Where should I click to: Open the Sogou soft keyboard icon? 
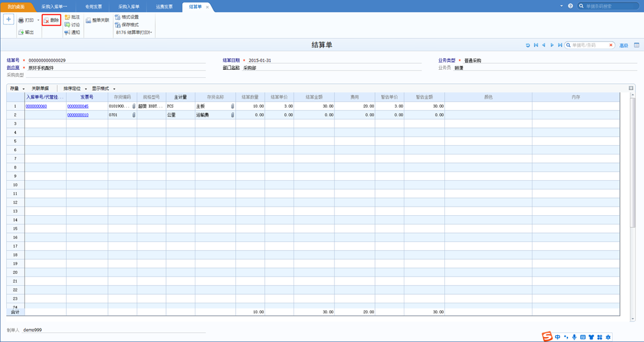tap(583, 337)
